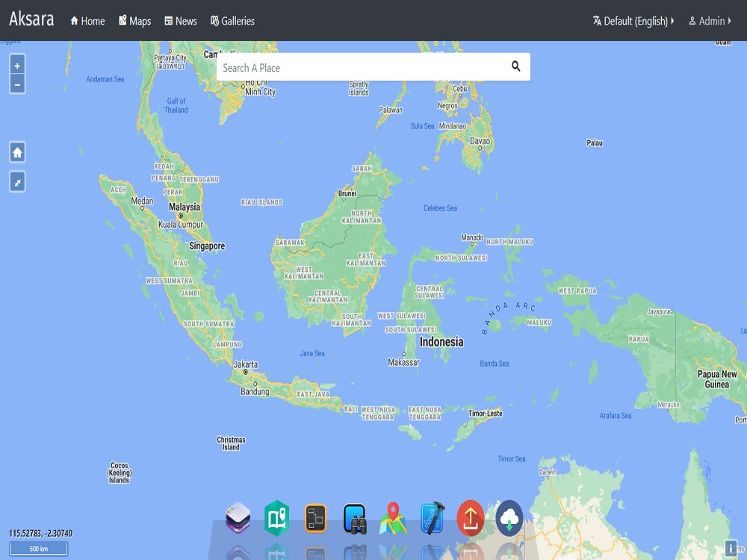Click the Bandung city label

[255, 392]
